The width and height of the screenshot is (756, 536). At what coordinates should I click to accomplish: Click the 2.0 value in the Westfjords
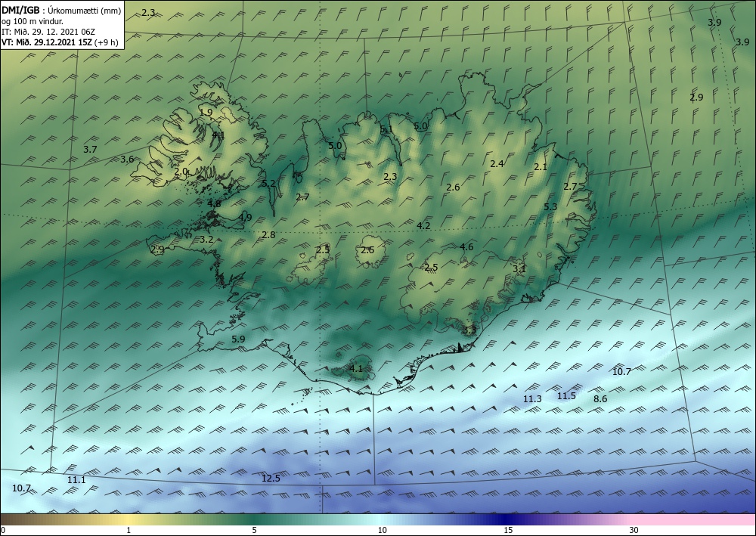(181, 171)
